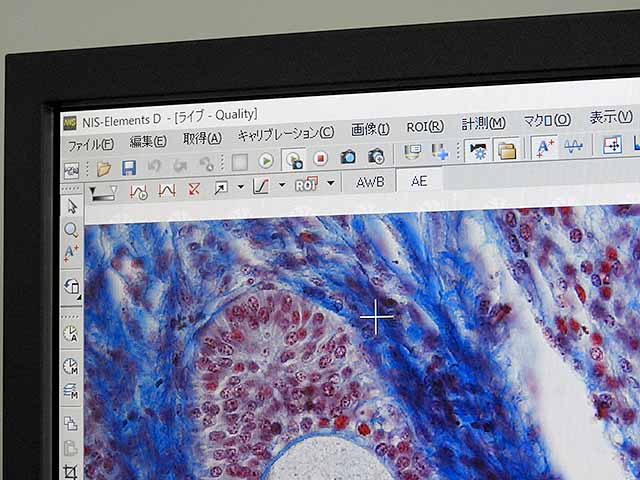Image resolution: width=640 pixels, height=480 pixels.
Task: Toggle the live Quality play-with-camera icon
Action: (x=294, y=160)
